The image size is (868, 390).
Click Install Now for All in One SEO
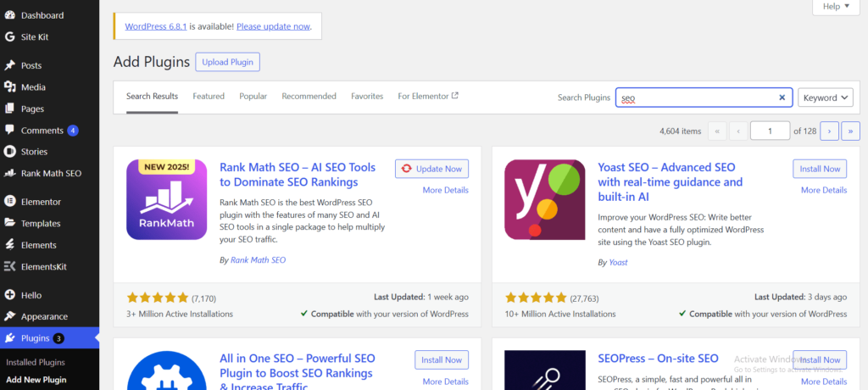[442, 360]
